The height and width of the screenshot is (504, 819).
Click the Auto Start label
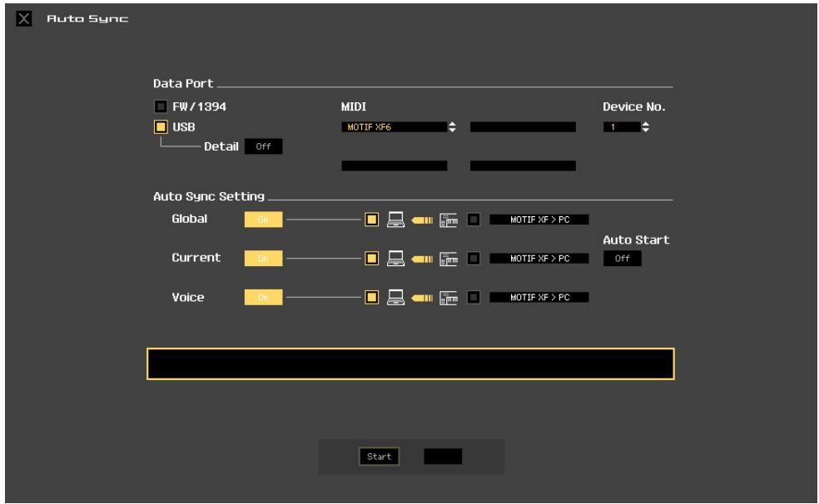pos(636,240)
